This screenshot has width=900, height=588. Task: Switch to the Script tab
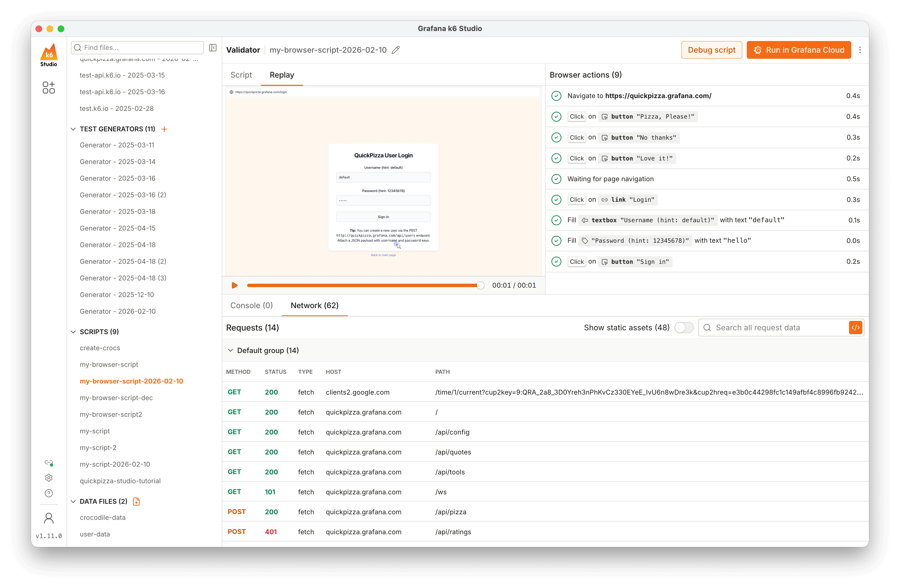click(x=241, y=75)
